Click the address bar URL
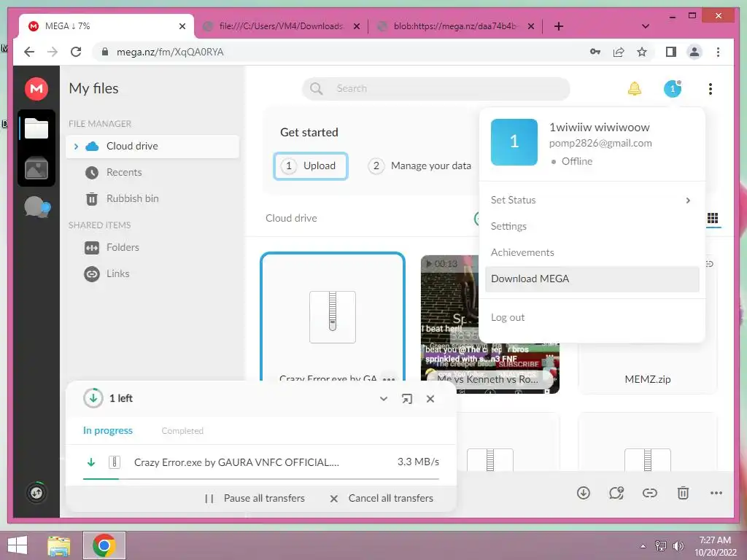The height and width of the screenshot is (560, 747). point(170,52)
